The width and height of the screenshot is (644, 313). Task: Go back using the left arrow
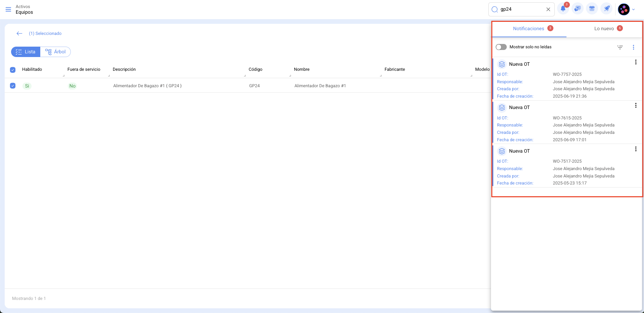[x=19, y=34]
